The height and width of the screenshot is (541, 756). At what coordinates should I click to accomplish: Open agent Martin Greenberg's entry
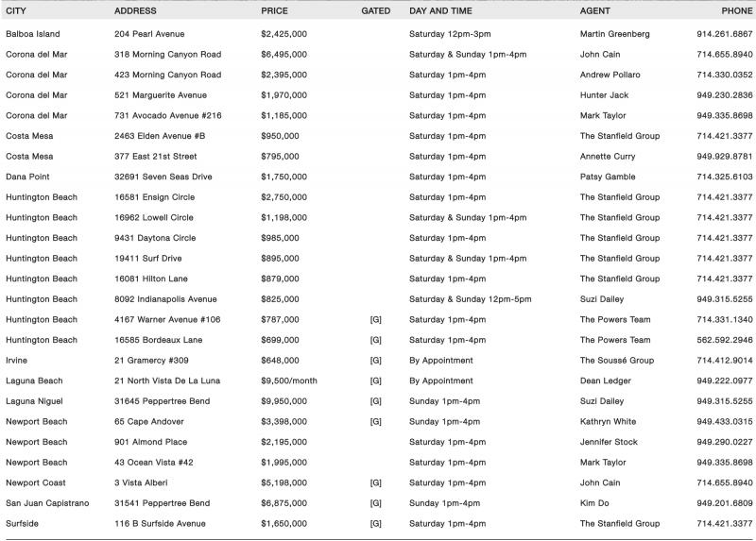click(614, 34)
